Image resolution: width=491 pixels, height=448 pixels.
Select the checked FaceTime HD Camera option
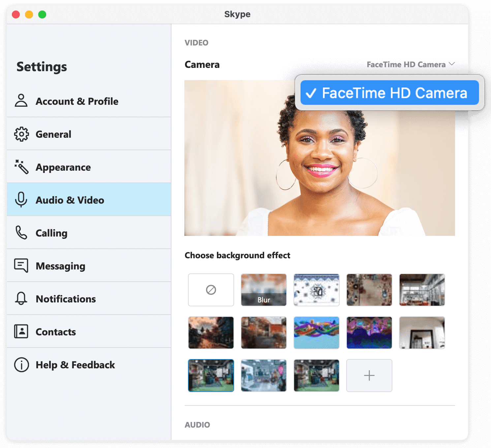389,93
